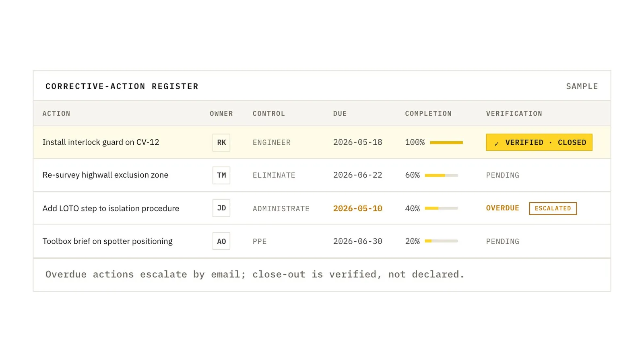
Task: Click due date 2026-05-18
Action: click(x=358, y=142)
